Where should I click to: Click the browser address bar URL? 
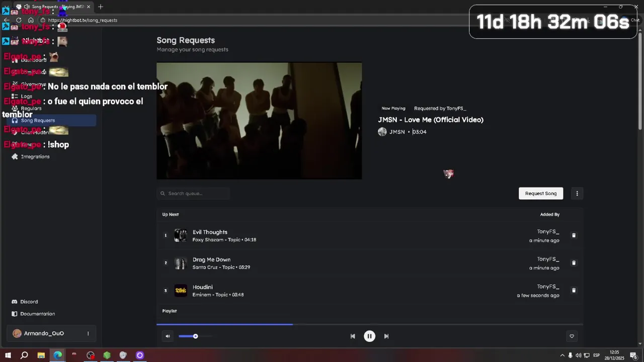83,20
